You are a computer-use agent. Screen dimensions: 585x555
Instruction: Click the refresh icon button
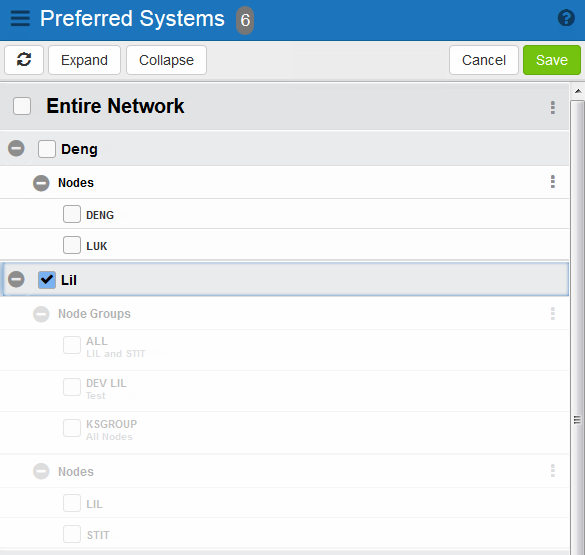click(x=24, y=60)
